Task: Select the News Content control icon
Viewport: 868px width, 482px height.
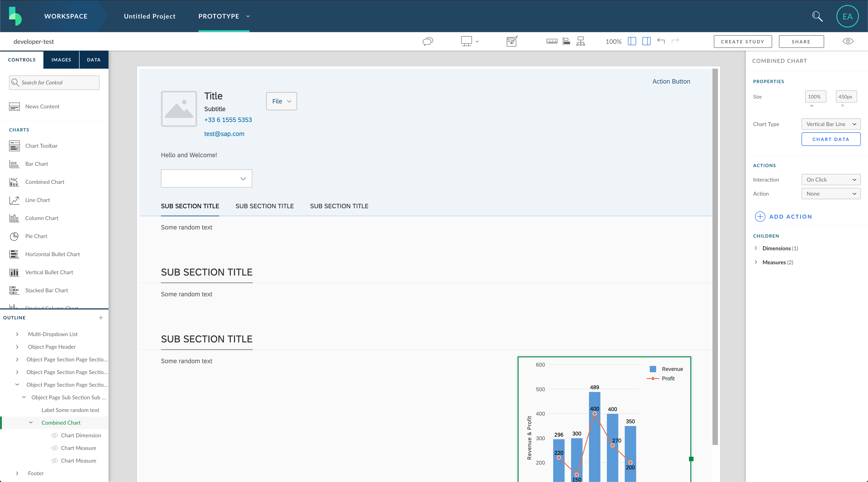Action: [14, 107]
